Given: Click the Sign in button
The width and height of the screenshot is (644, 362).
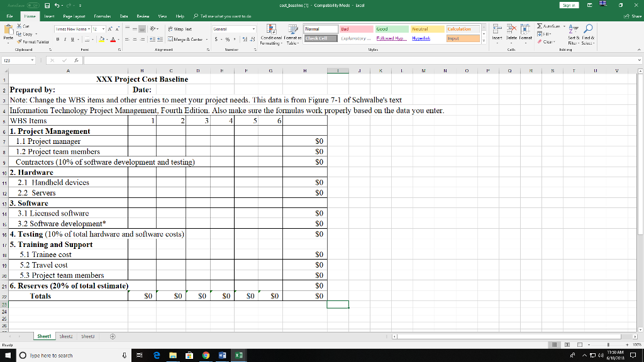Looking at the screenshot, I should click(569, 4).
